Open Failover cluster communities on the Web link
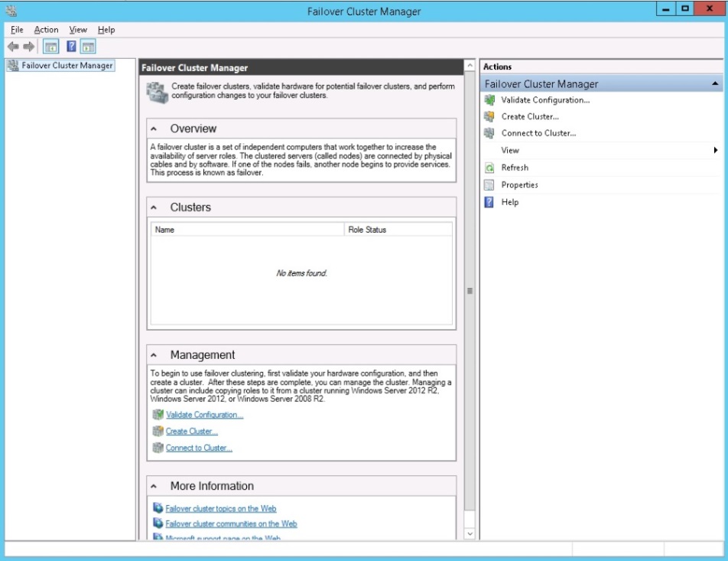Viewport: 728px width, 561px height. click(x=231, y=523)
